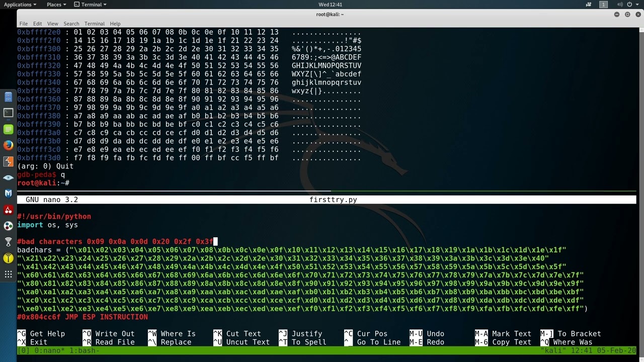Click the nano Redo shortcut
Viewport: 644px width, 362px height.
427,342
